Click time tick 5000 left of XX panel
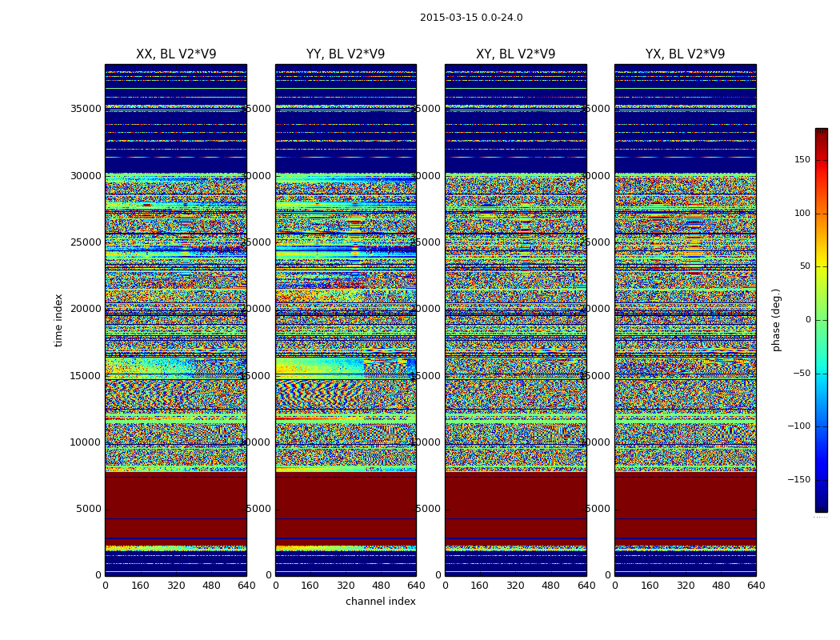 point(88,509)
